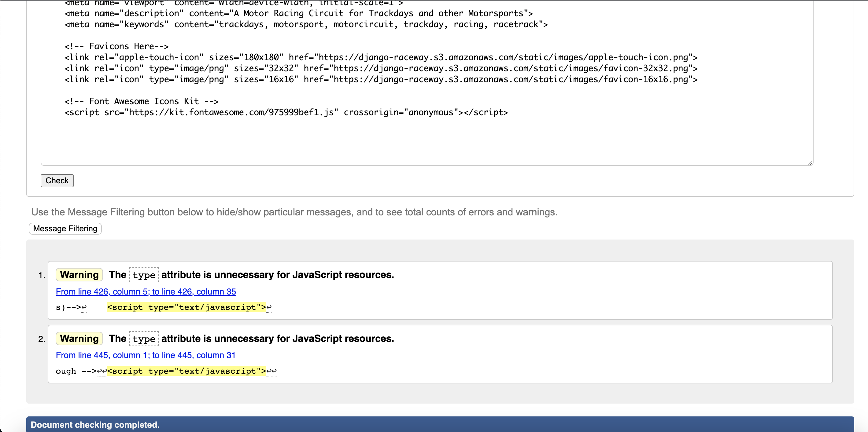
Task: Click the Check button
Action: 57,181
